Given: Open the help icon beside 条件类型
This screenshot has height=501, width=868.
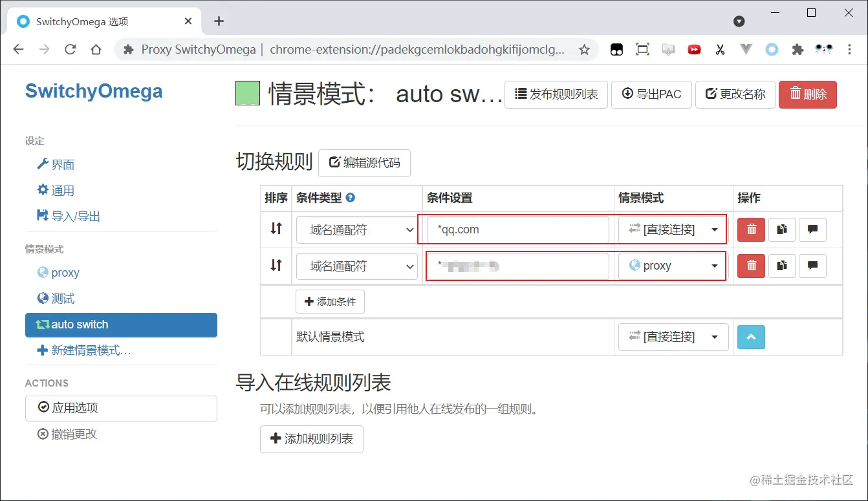Looking at the screenshot, I should 351,198.
